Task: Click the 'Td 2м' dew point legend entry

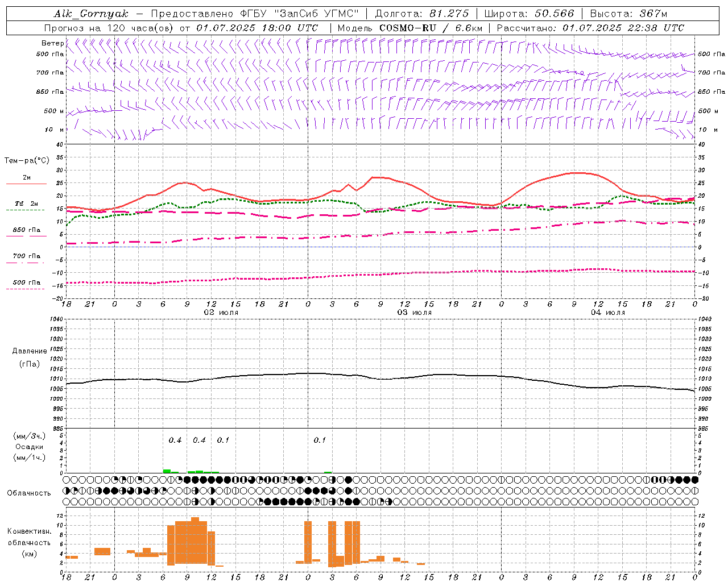Action: pyautogui.click(x=27, y=203)
